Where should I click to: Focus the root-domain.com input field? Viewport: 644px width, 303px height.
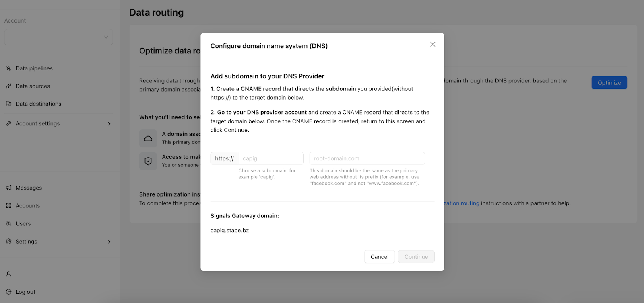(367, 158)
